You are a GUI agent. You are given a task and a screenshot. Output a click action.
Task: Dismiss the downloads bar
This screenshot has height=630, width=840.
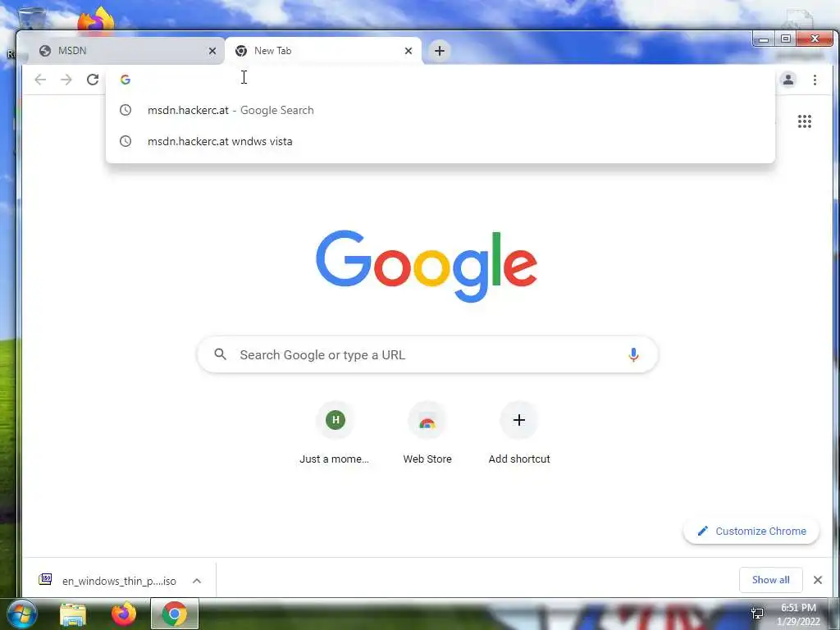pos(818,580)
